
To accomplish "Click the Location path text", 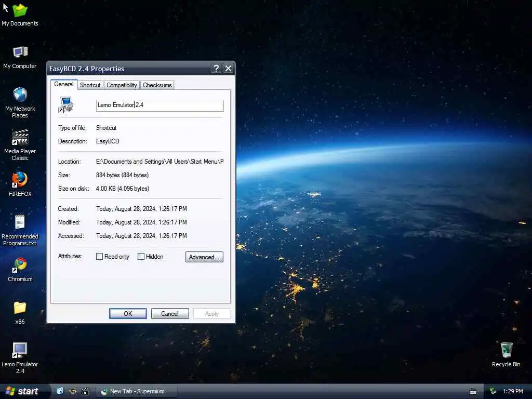I will [x=159, y=162].
